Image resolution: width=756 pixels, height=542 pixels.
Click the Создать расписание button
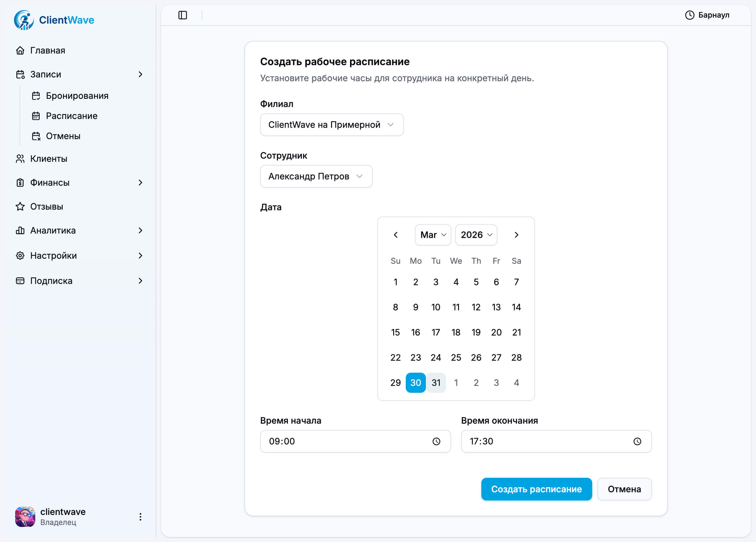[x=536, y=489]
